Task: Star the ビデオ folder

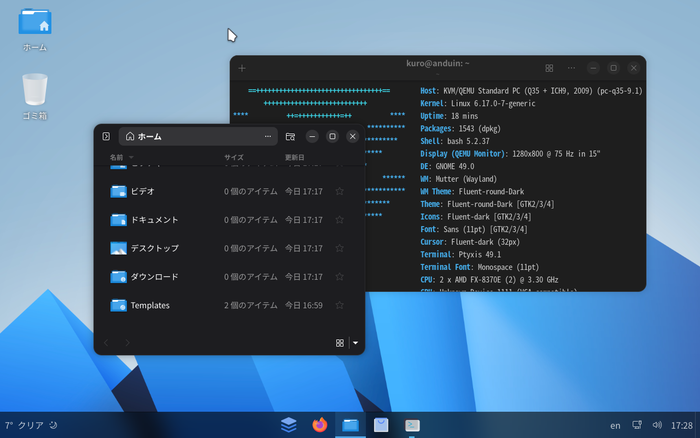Action: (339, 191)
